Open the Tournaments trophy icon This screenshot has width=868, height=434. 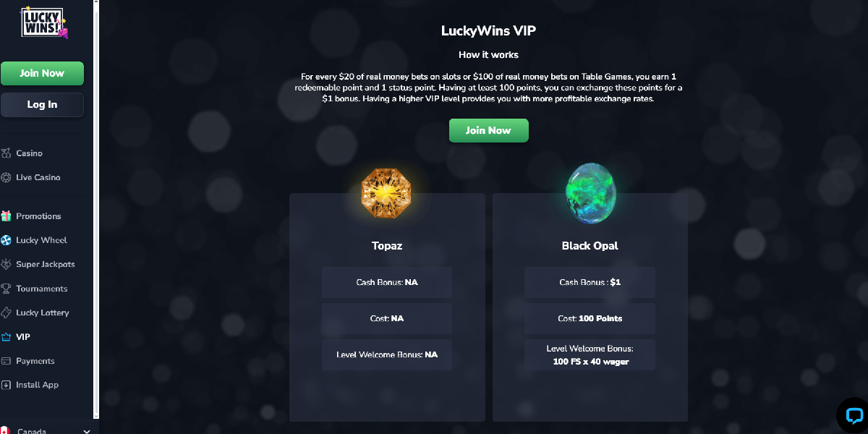(x=7, y=289)
